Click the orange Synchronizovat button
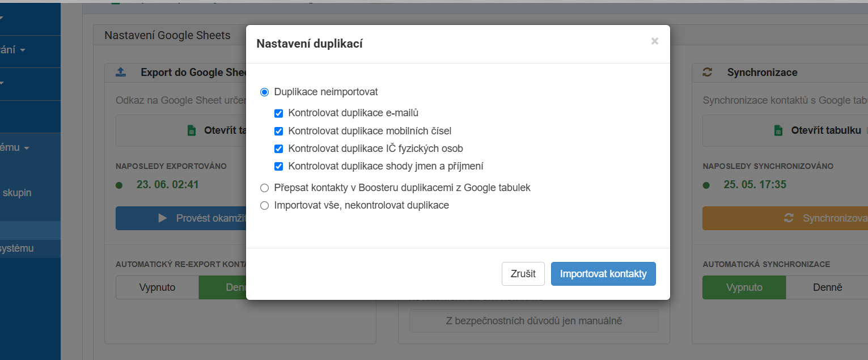This screenshot has height=360, width=868. (785, 218)
